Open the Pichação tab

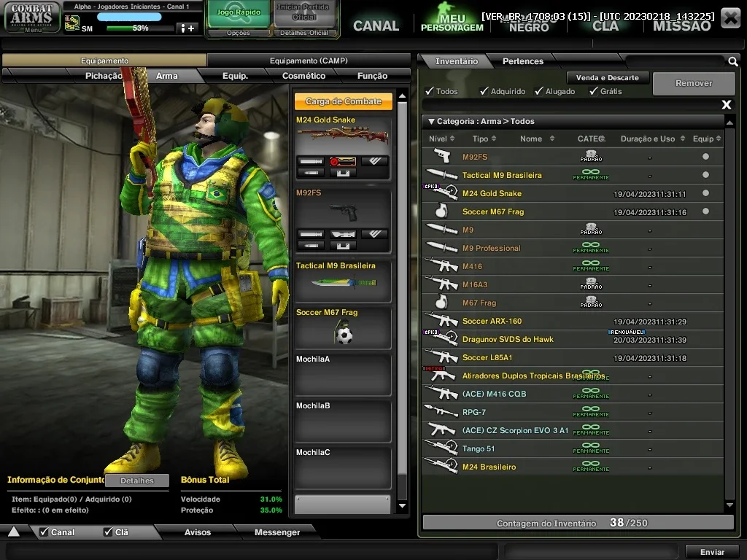click(x=104, y=76)
